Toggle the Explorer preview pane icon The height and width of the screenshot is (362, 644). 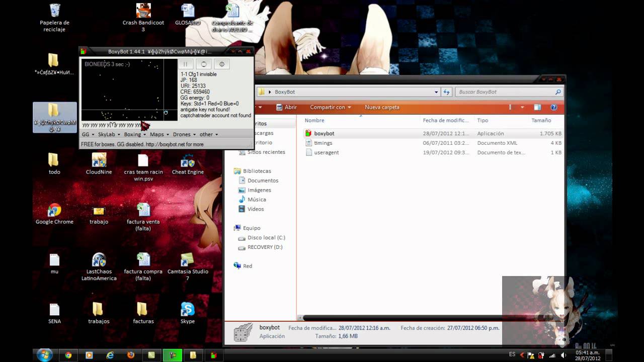coord(537,107)
